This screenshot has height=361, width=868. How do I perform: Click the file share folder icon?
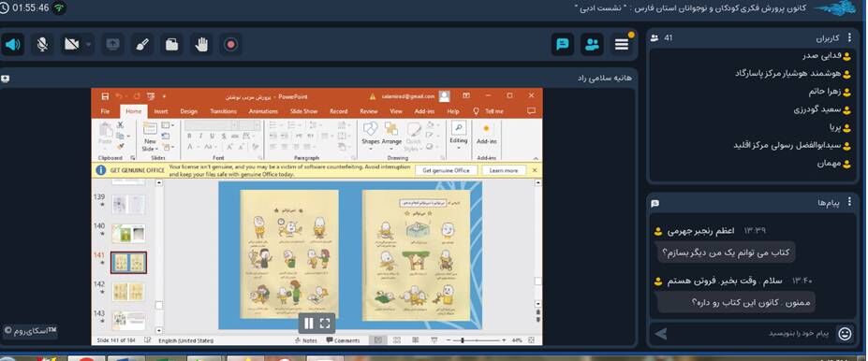(171, 44)
